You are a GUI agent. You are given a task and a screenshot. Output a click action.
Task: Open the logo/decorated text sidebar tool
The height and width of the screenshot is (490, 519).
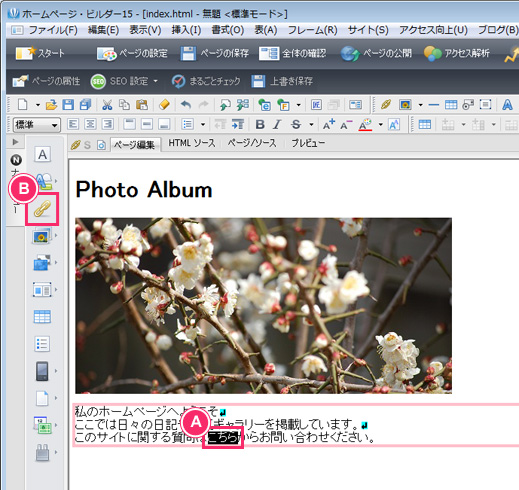pos(43,181)
